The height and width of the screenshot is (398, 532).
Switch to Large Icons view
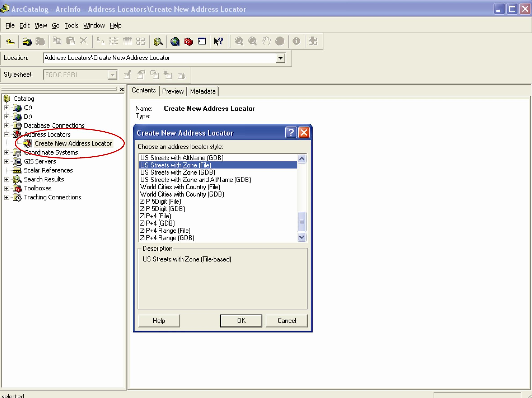click(100, 41)
